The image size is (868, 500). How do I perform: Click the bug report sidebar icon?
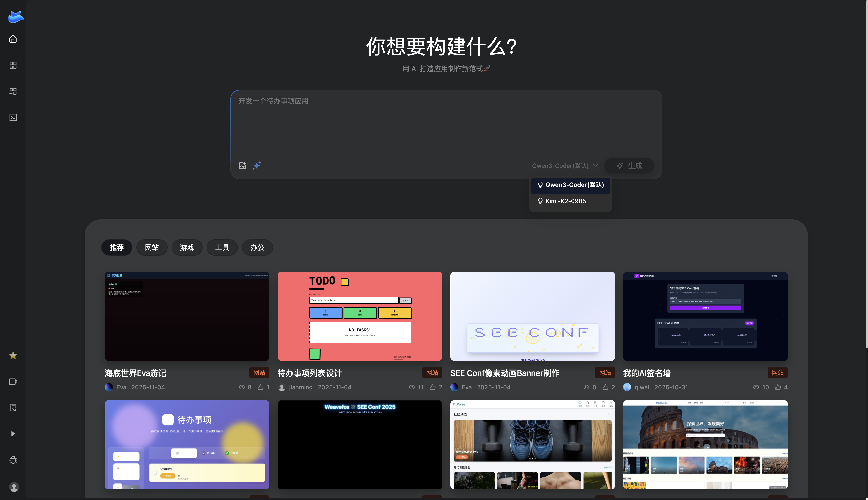[13, 460]
